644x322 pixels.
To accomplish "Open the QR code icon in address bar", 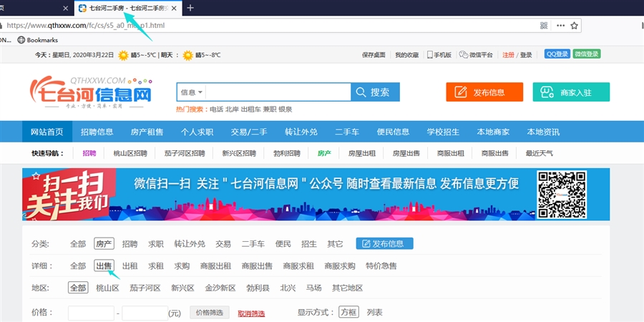I will 544,25.
